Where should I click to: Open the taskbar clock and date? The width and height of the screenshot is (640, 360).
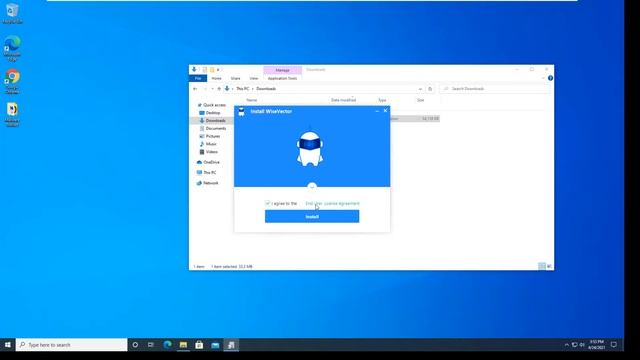click(x=597, y=345)
